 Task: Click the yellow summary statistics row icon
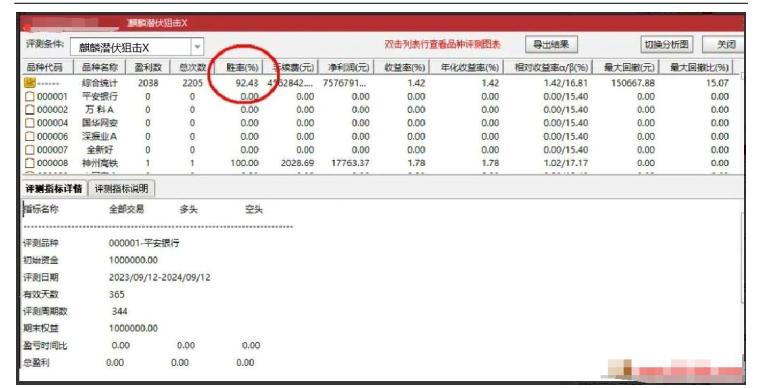(x=30, y=83)
